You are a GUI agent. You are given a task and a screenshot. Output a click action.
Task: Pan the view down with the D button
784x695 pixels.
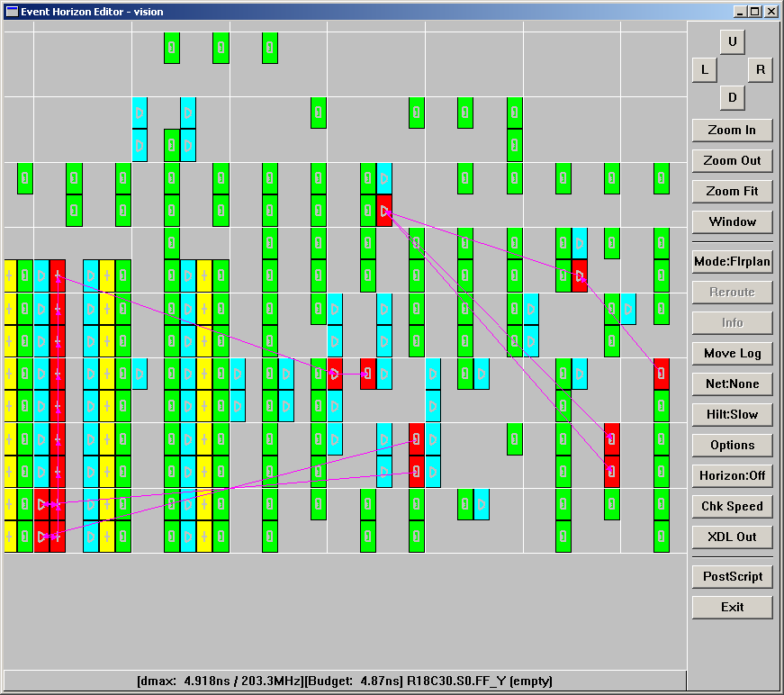(732, 97)
